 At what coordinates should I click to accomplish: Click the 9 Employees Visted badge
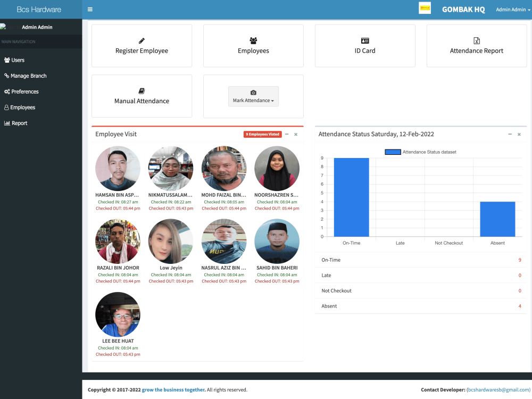(263, 135)
